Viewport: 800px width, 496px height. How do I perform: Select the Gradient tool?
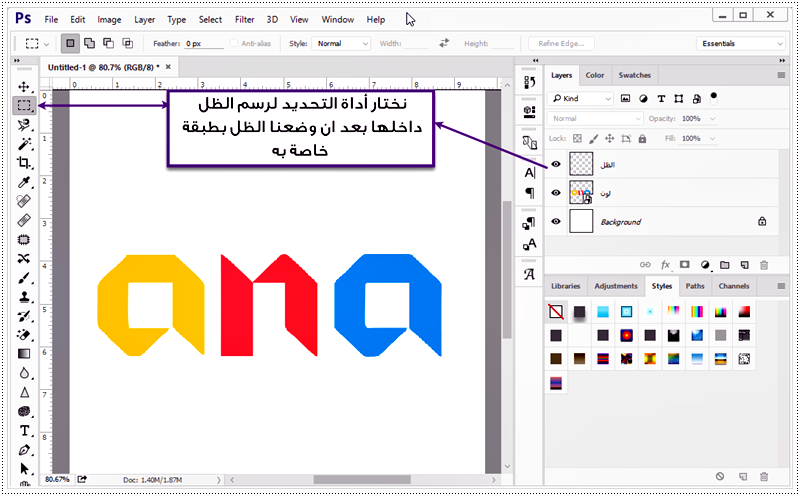pyautogui.click(x=23, y=354)
